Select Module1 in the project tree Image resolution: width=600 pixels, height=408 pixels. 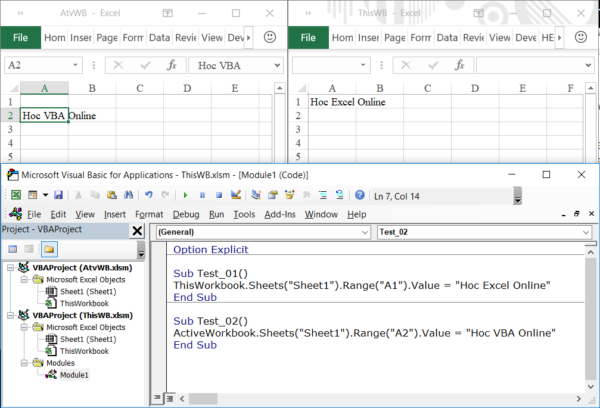tap(74, 375)
